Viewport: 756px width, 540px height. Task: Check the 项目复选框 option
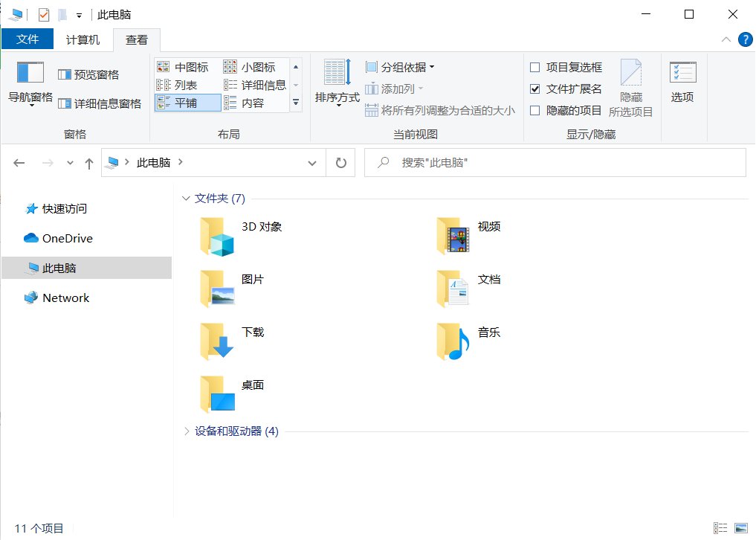click(534, 67)
